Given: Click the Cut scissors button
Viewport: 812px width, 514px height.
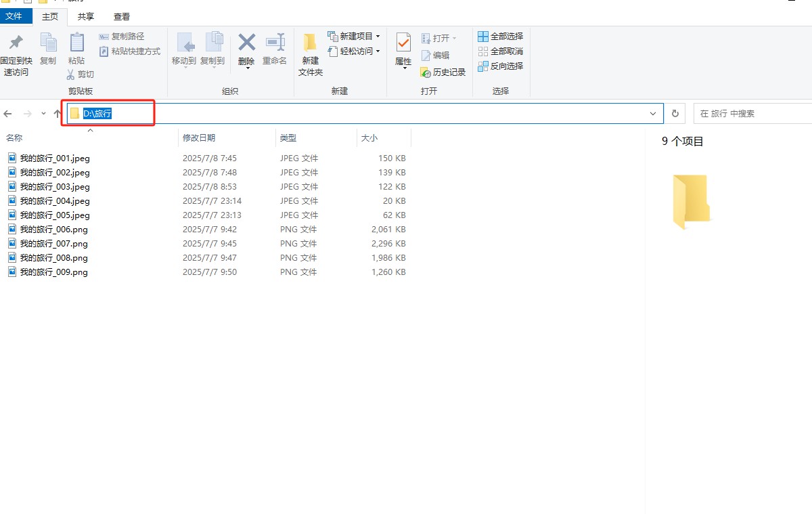Looking at the screenshot, I should point(81,74).
